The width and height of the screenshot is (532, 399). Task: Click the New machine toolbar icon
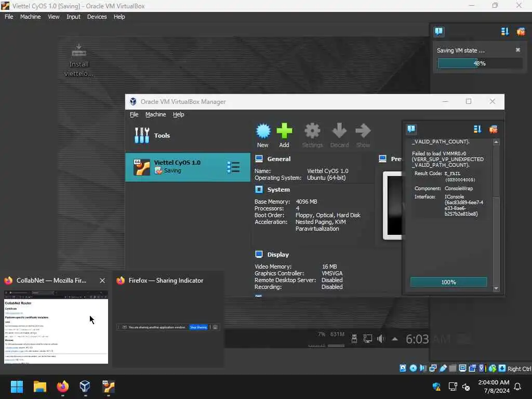click(263, 136)
